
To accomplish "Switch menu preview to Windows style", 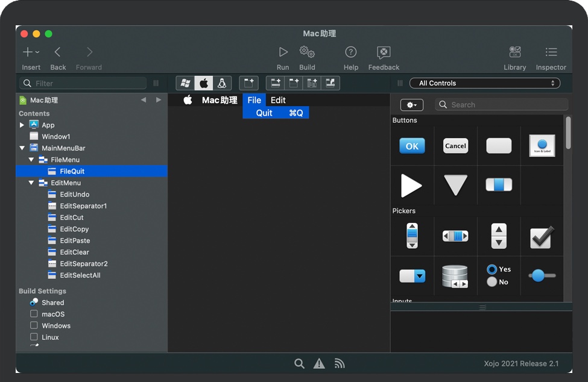I will (186, 83).
